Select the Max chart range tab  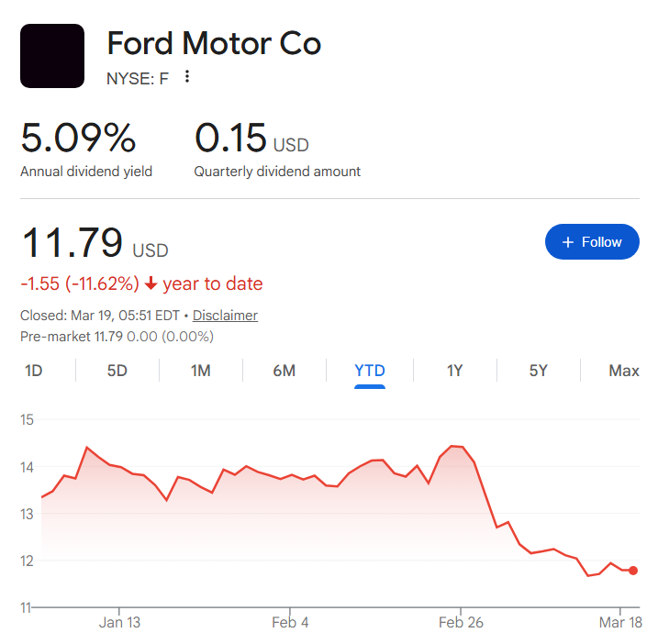(624, 371)
